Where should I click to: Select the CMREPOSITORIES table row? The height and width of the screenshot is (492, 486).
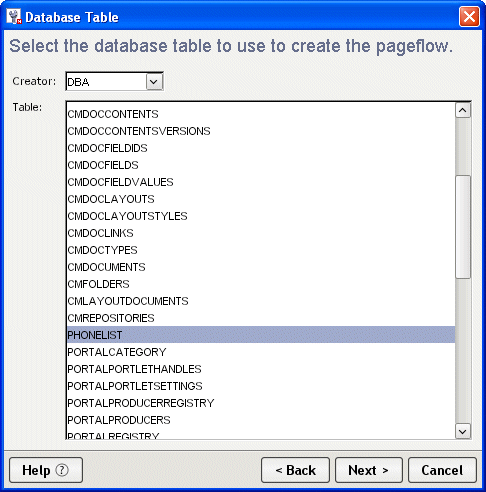[261, 318]
